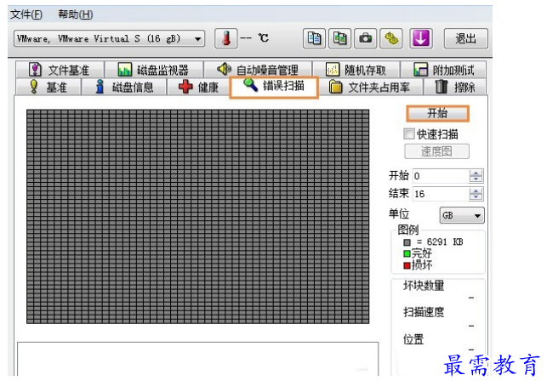This screenshot has height=392, width=547.
Task: Open the 帮助(H) menu
Action: [x=76, y=14]
